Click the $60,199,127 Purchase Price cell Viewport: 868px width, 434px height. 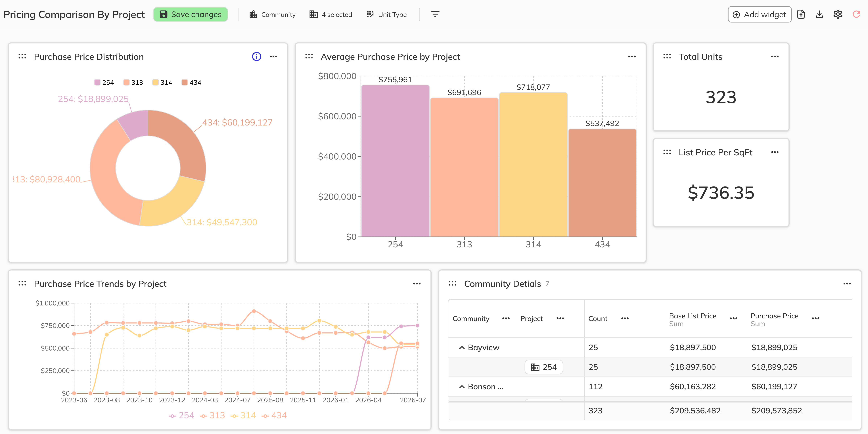(x=774, y=387)
